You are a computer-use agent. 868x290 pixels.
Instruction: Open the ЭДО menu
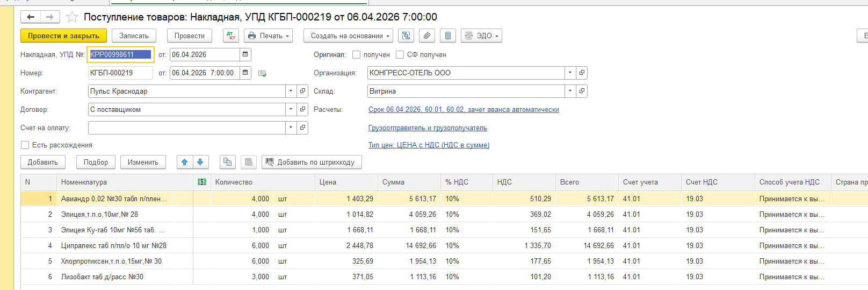coord(481,36)
